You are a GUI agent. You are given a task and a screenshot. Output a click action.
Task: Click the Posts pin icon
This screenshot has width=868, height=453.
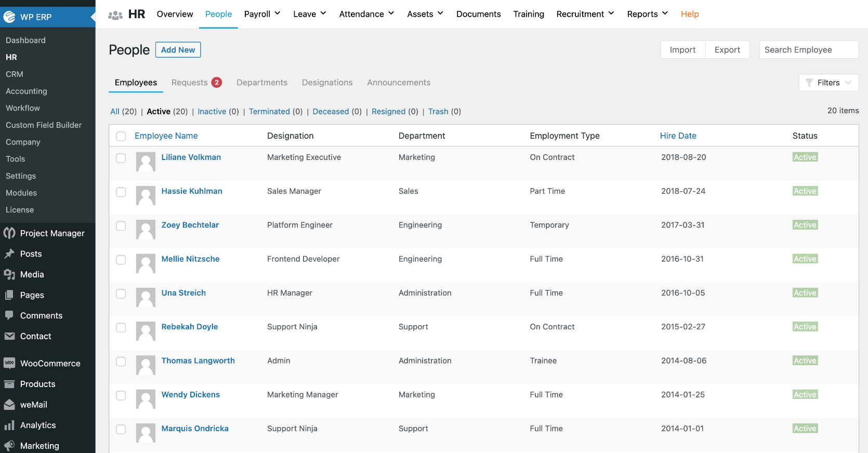click(x=9, y=254)
